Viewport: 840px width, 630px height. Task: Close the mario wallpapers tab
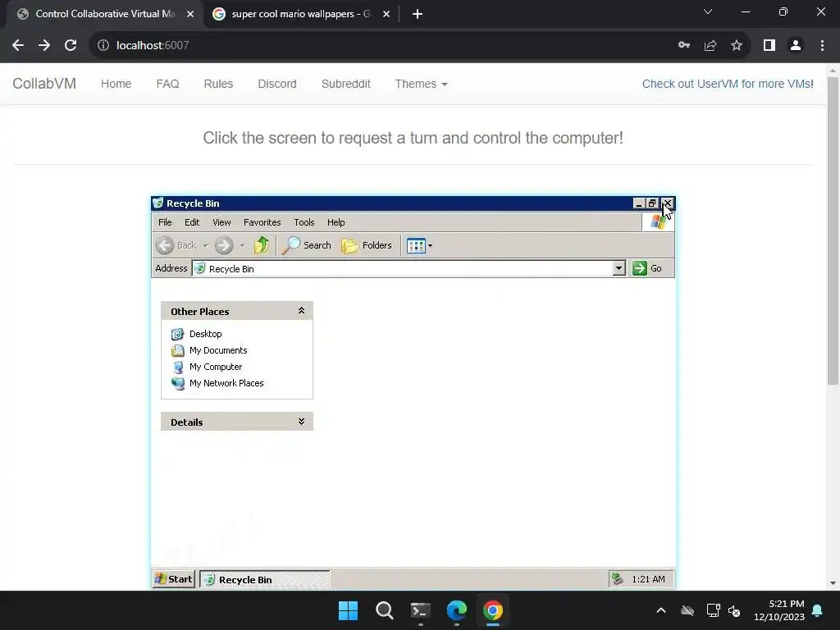[x=386, y=15]
